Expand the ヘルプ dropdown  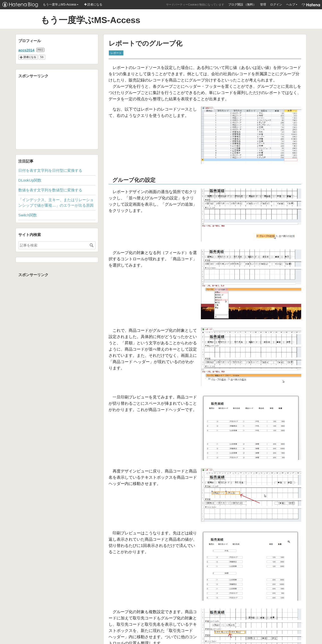tap(291, 5)
